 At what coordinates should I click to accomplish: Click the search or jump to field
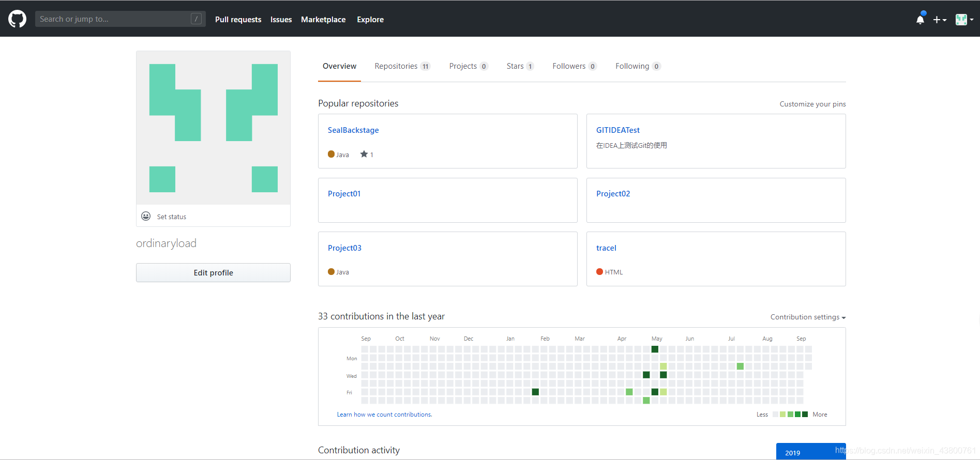click(120, 19)
